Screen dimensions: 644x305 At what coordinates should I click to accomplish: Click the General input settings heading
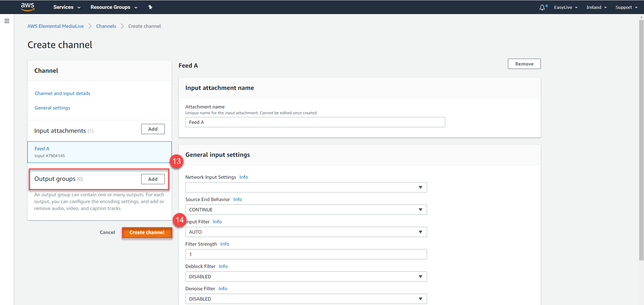coord(218,155)
